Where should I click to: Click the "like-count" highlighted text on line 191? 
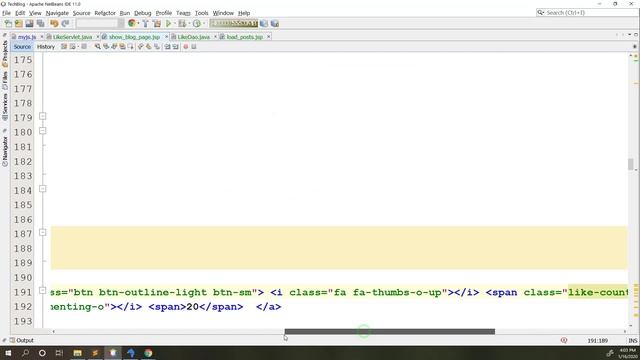pos(598,292)
